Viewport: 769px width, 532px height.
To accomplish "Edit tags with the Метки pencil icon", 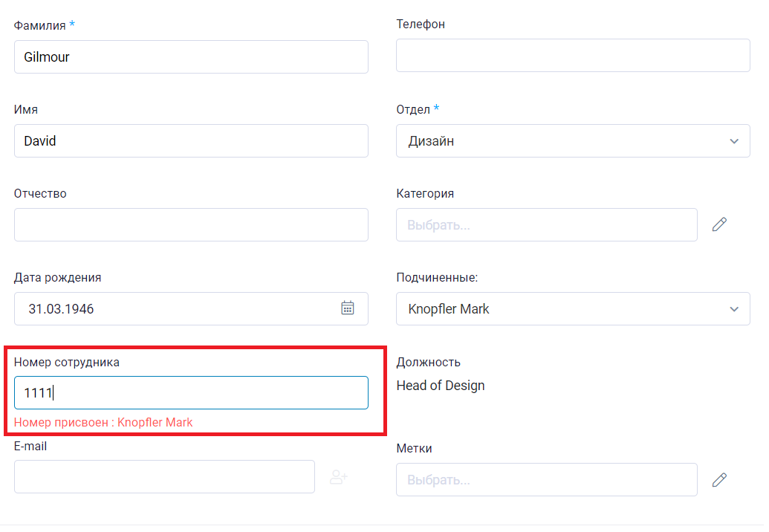I will (x=719, y=479).
